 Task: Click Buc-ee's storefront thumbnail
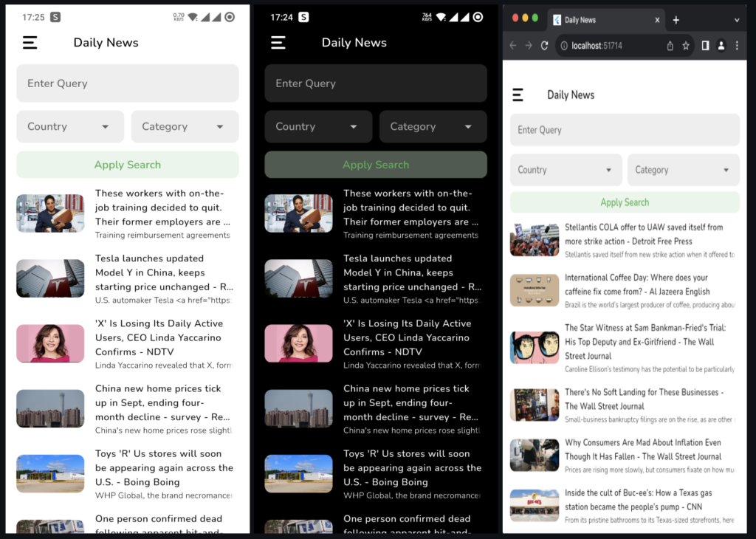pos(535,505)
